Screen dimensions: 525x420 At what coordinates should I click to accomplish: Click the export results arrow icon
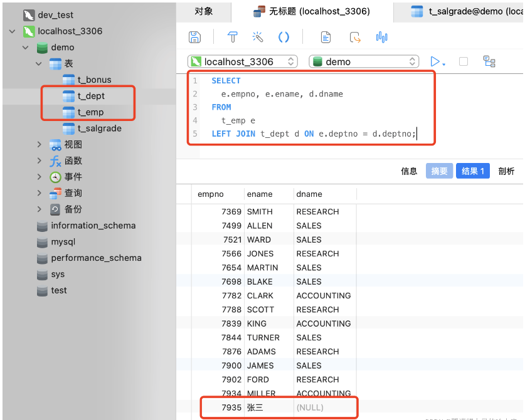355,38
